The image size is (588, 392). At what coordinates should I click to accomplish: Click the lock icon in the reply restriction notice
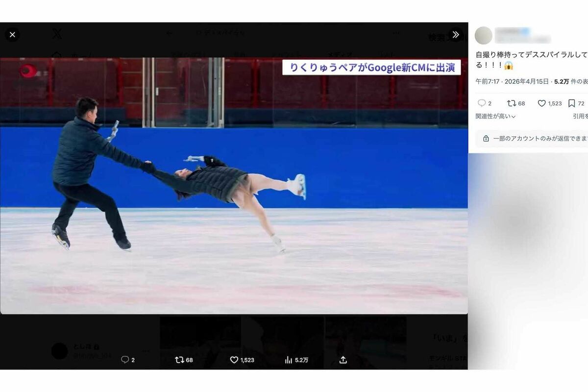click(x=486, y=139)
